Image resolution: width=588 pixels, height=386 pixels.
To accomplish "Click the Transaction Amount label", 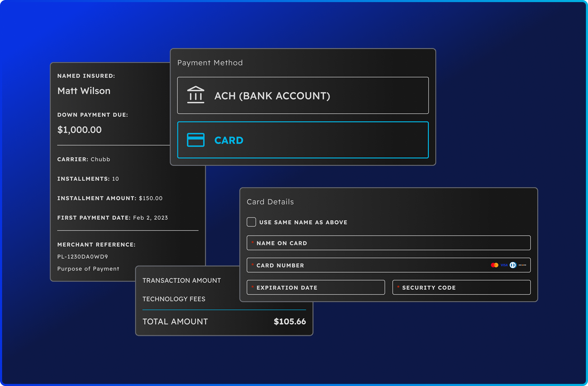I will coord(181,280).
